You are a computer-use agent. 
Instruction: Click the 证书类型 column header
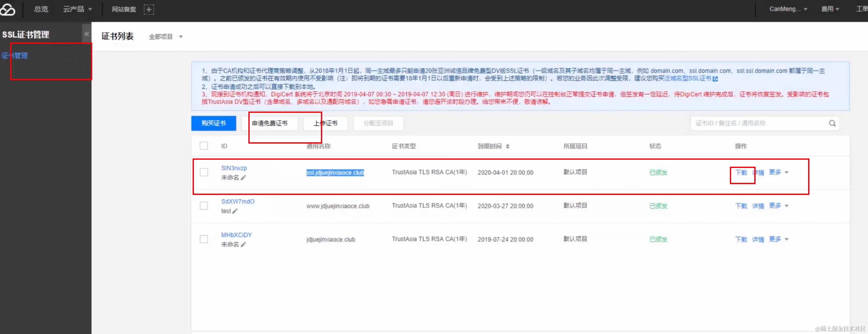coord(404,146)
